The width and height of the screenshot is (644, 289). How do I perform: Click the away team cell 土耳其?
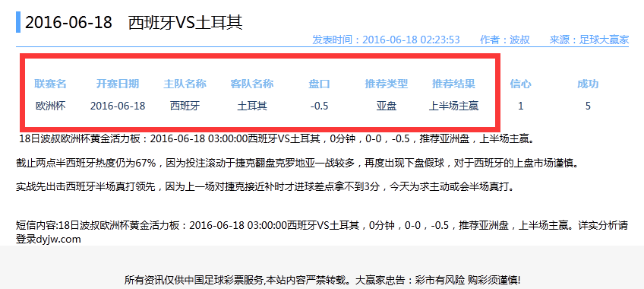coord(252,106)
